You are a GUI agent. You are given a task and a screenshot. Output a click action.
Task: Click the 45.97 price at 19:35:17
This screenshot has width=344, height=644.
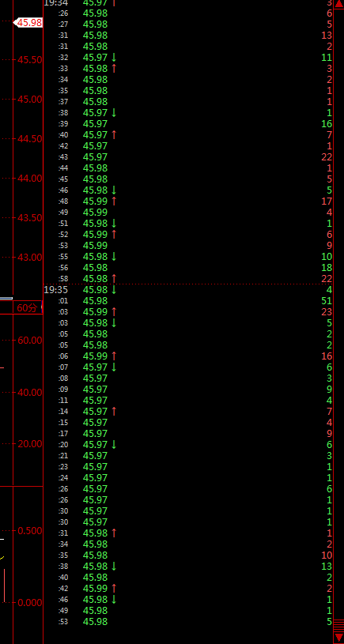click(95, 434)
